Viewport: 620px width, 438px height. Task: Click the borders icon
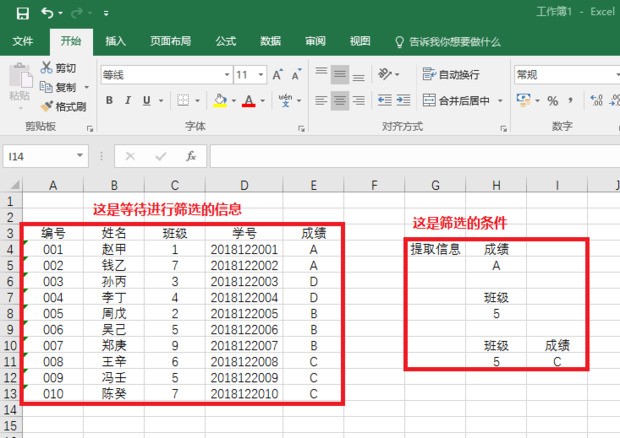click(x=183, y=100)
